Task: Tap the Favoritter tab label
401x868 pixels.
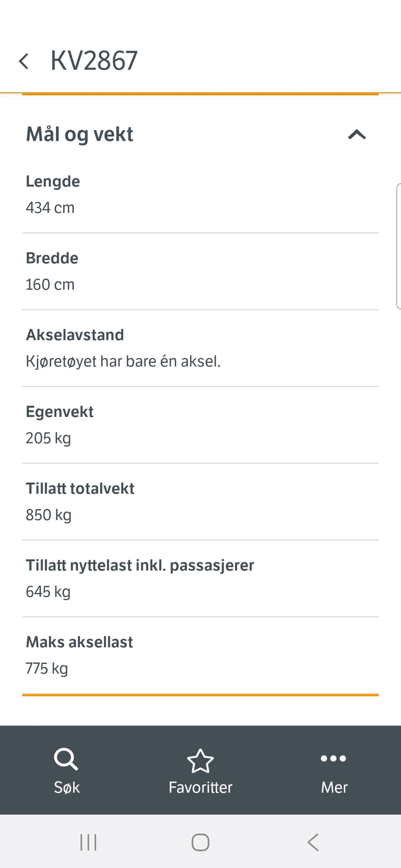Action: (200, 787)
